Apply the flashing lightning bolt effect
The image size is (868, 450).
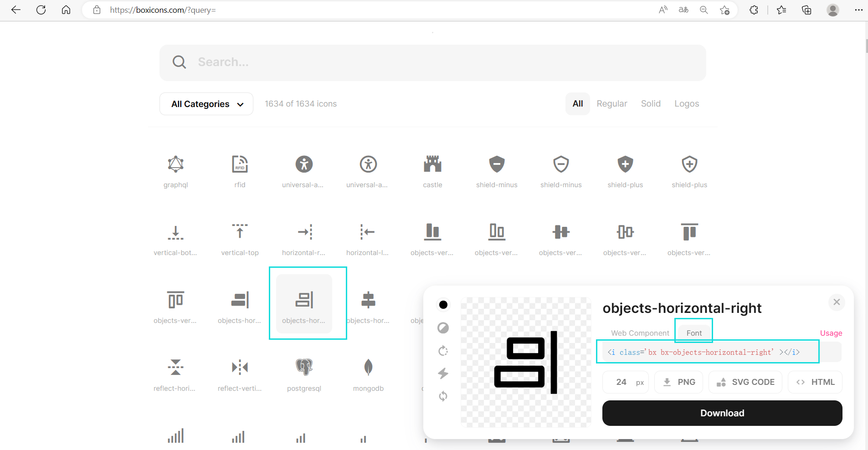point(443,373)
